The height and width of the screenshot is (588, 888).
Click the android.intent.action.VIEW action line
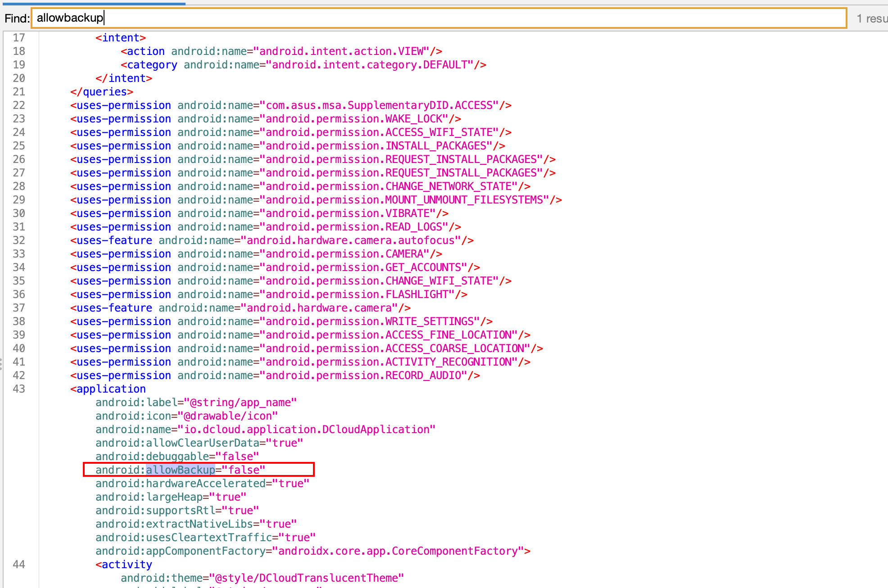(281, 51)
